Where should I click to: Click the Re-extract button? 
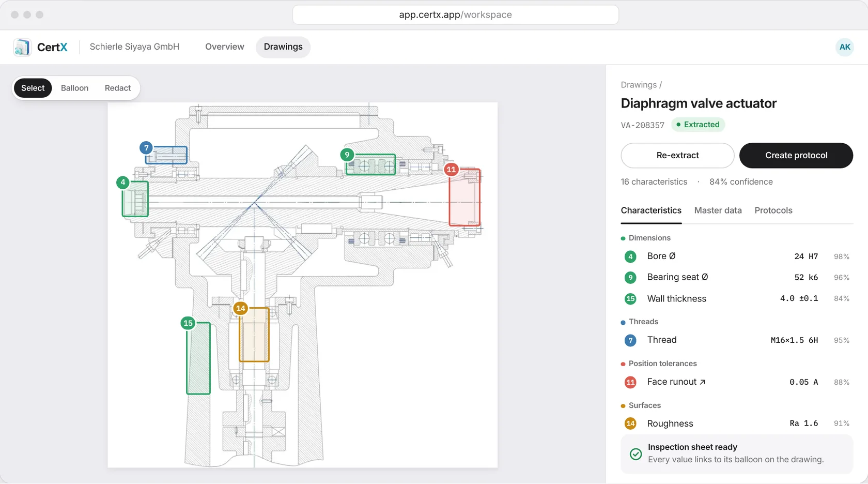click(677, 156)
